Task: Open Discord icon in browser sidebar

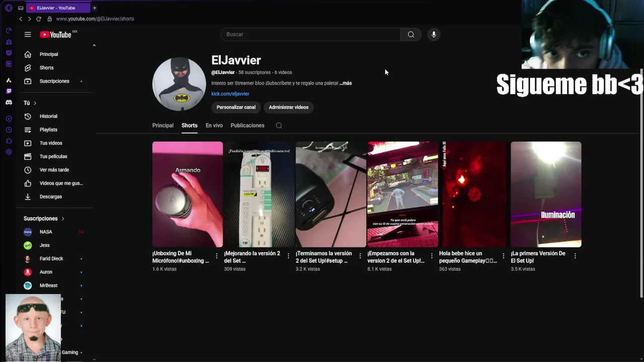Action: (x=9, y=102)
